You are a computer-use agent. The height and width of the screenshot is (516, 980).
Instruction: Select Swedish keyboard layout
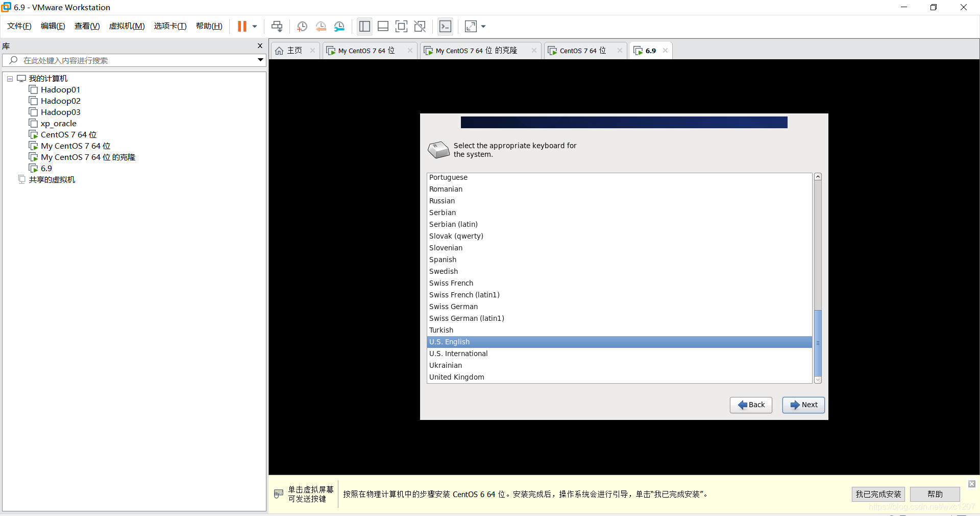(619, 271)
